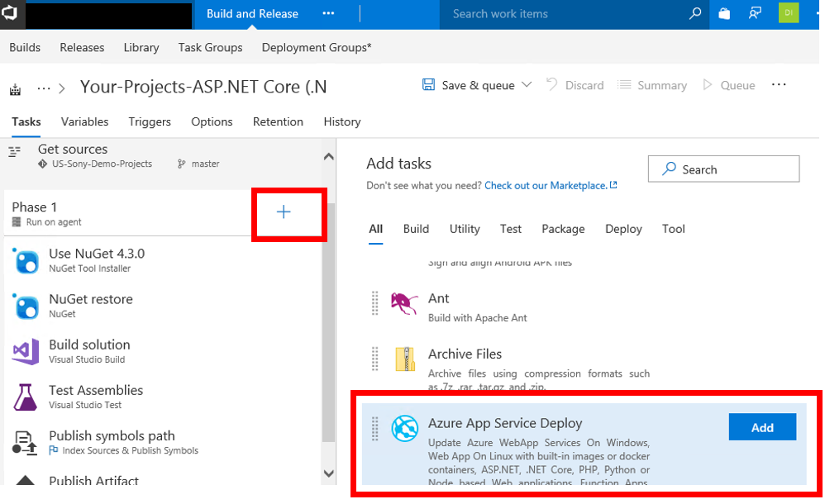This screenshot has width=825, height=504.
Task: Open the ellipsis next to Build and Release
Action: point(328,14)
